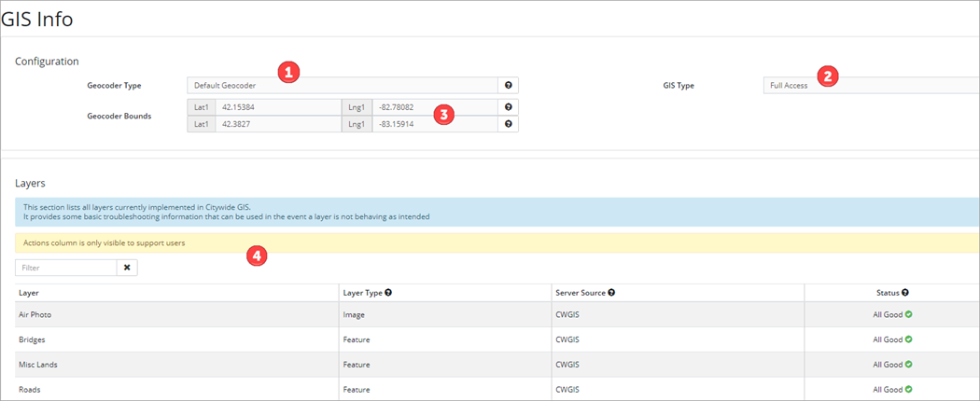
Task: Click the Geocoder Type help icon
Action: pyautogui.click(x=508, y=85)
